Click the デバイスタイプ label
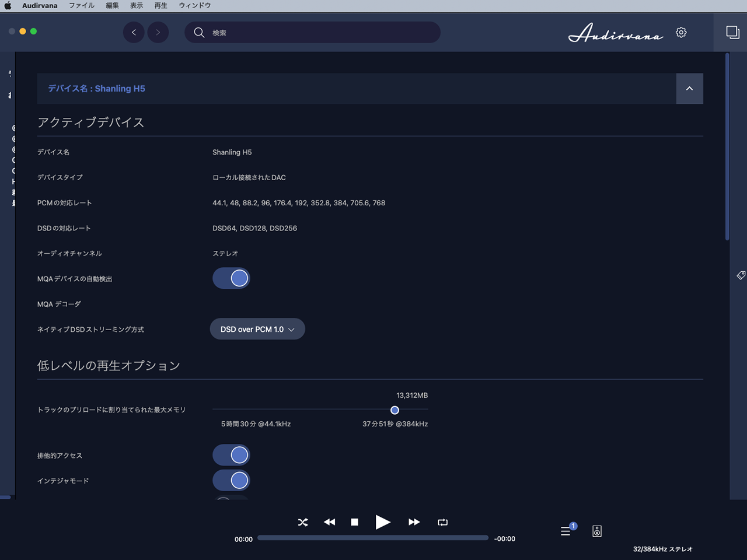The width and height of the screenshot is (747, 560). (x=60, y=177)
